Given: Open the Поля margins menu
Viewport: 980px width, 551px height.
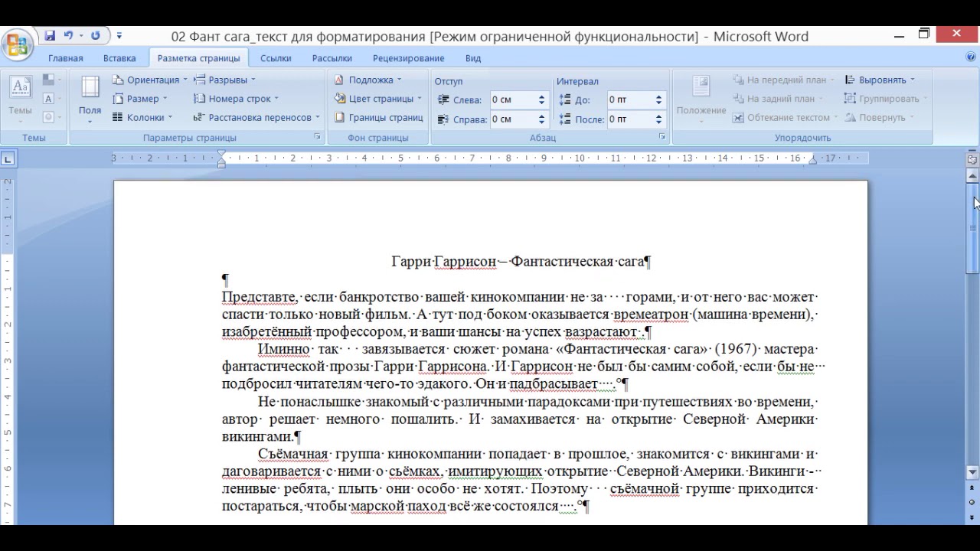Looking at the screenshot, I should [x=90, y=99].
